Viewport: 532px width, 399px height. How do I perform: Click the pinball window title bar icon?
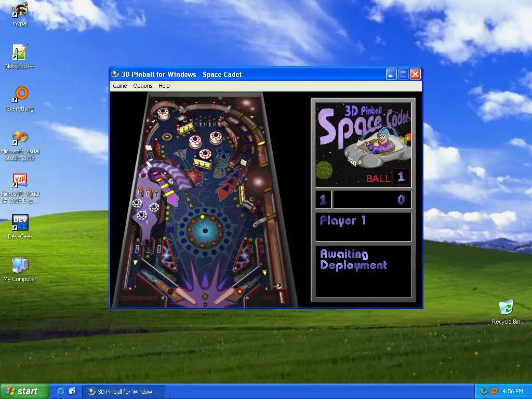pyautogui.click(x=115, y=74)
